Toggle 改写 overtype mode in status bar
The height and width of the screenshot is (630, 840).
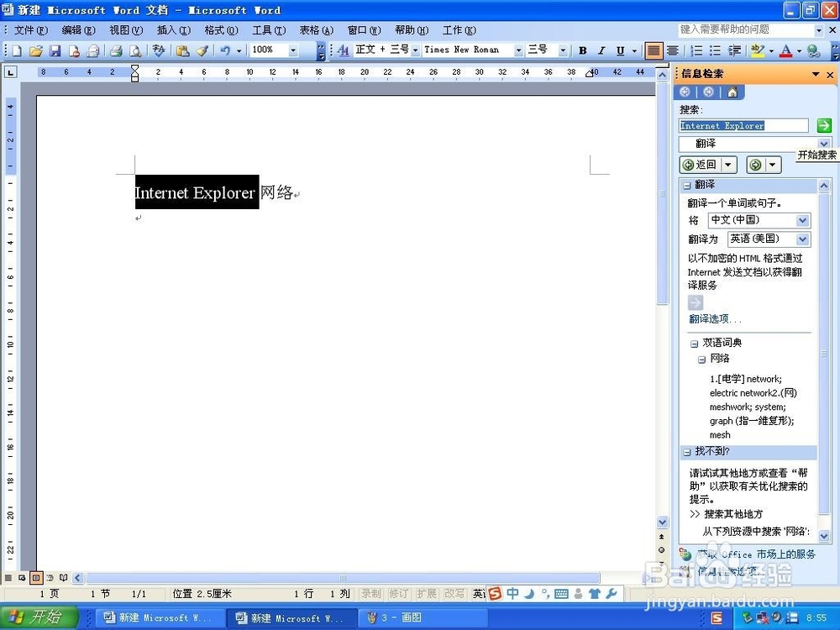pyautogui.click(x=454, y=594)
